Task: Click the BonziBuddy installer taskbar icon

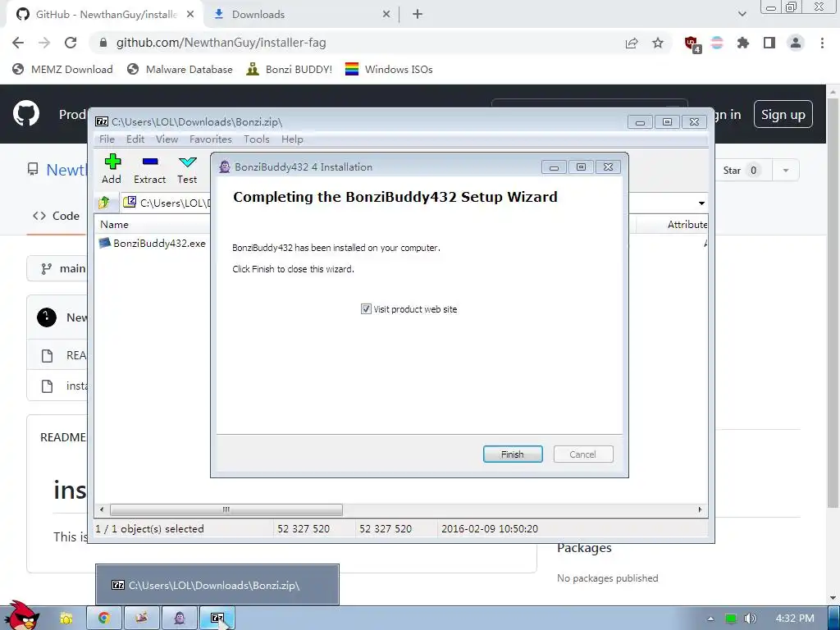Action: coord(180,619)
